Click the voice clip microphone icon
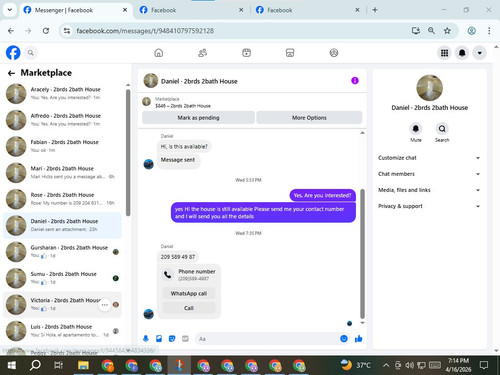Image resolution: width=500 pixels, height=375 pixels. (x=146, y=339)
